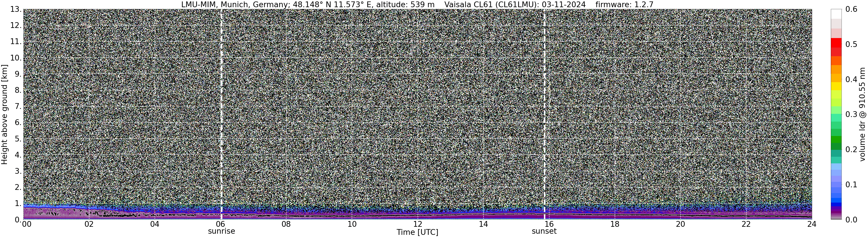The image size is (868, 238).
Task: Click the '18' time tick label
Action: pos(614,224)
